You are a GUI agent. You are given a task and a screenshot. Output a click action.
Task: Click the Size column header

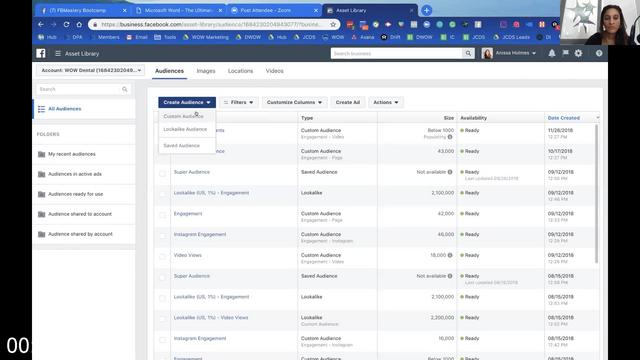pos(449,118)
